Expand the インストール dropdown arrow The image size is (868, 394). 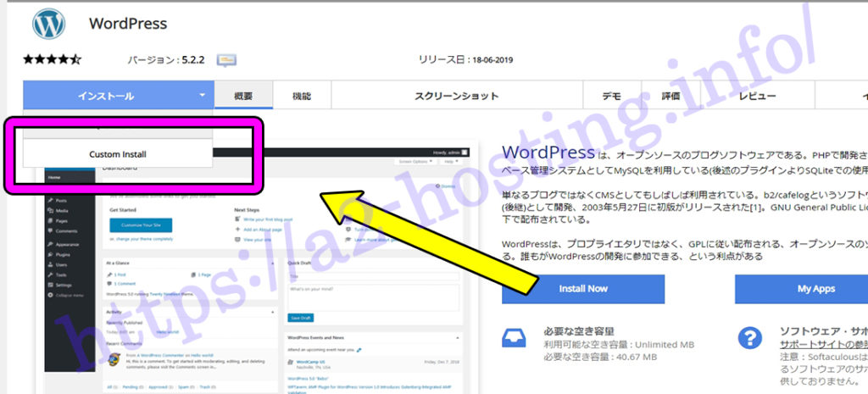[x=202, y=96]
